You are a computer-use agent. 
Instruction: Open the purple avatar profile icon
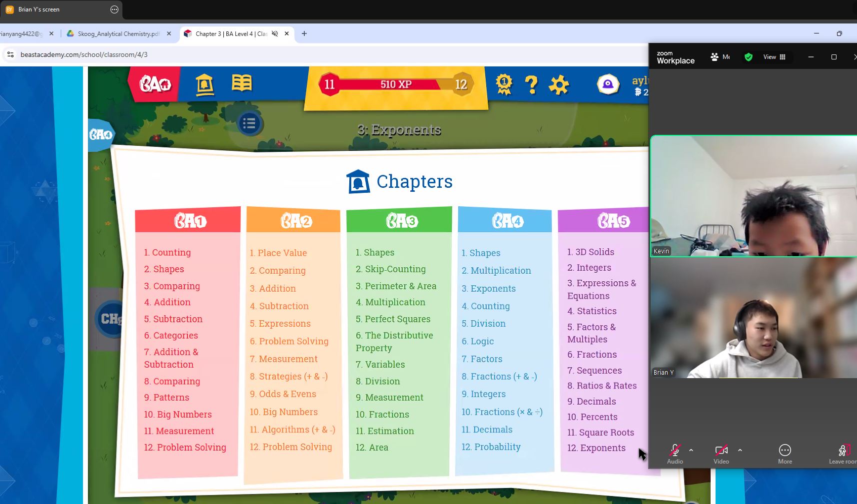point(608,84)
